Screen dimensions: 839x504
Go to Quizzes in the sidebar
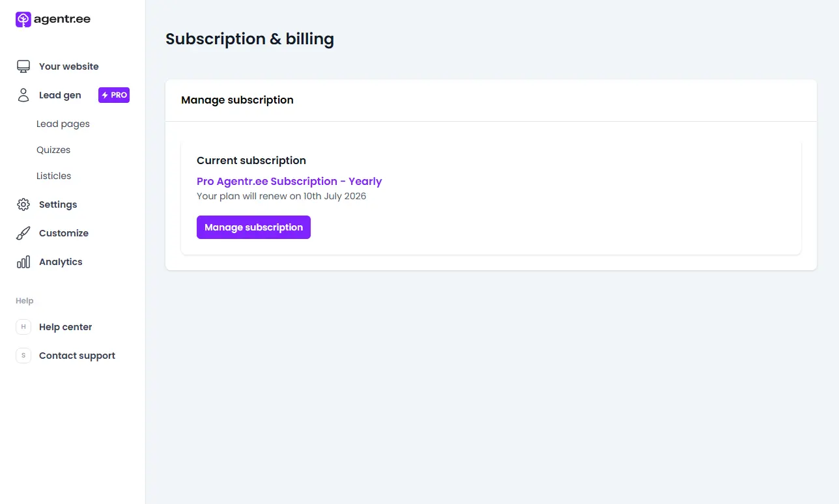pyautogui.click(x=53, y=150)
